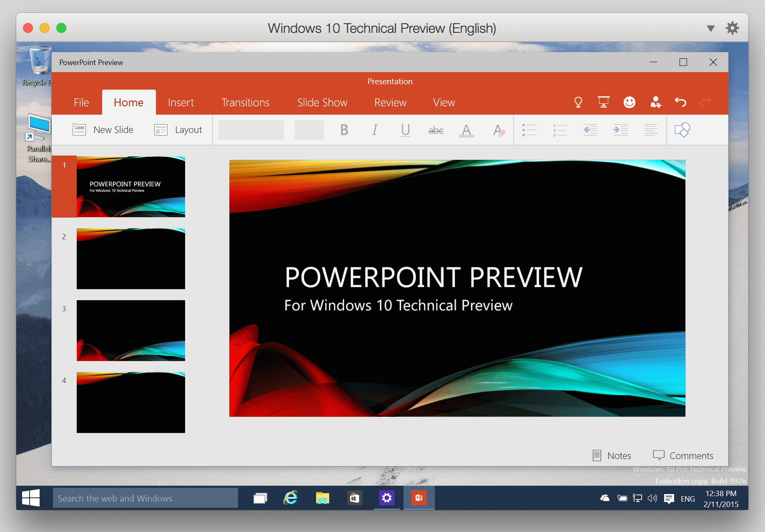Click the New Slide button
Viewport: 765px width, 532px height.
[x=103, y=130]
